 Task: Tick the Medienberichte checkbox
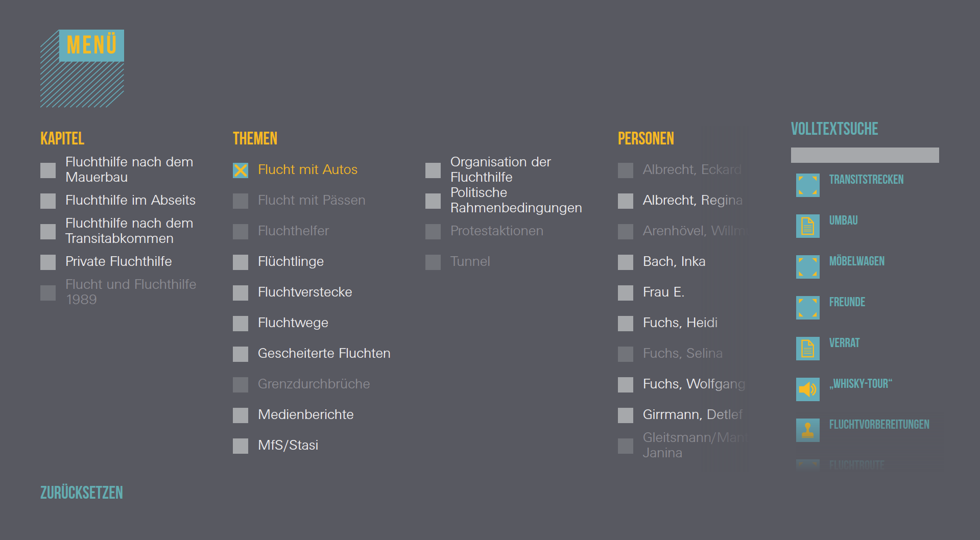pyautogui.click(x=241, y=415)
